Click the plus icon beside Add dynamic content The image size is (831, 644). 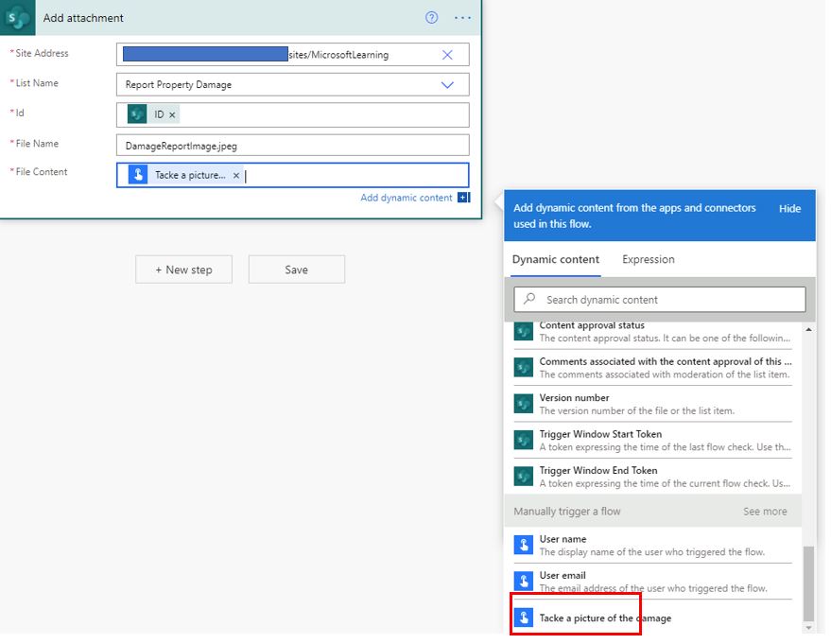464,198
